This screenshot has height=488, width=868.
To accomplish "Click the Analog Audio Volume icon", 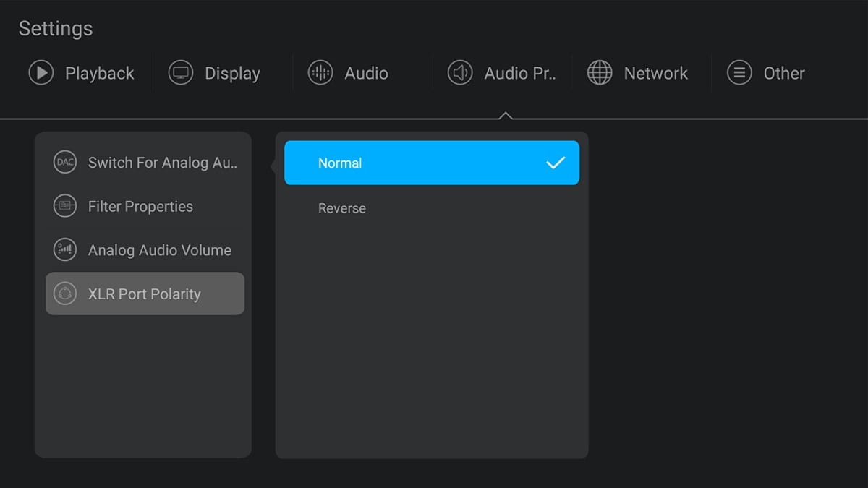I will click(65, 250).
